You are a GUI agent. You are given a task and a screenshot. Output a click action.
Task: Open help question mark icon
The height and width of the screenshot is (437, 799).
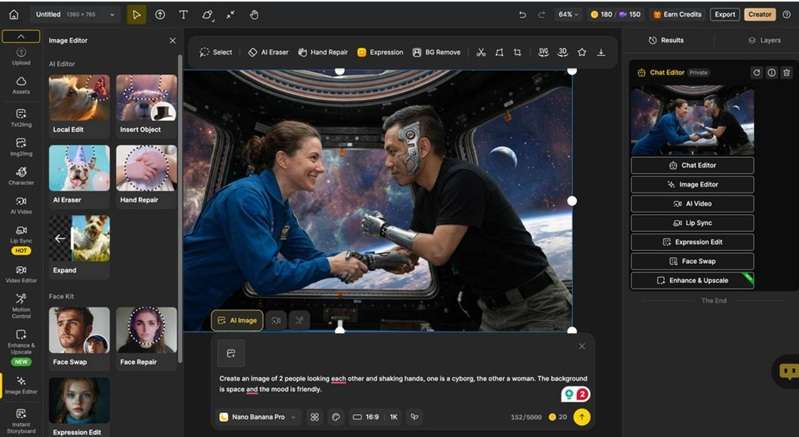point(787,15)
